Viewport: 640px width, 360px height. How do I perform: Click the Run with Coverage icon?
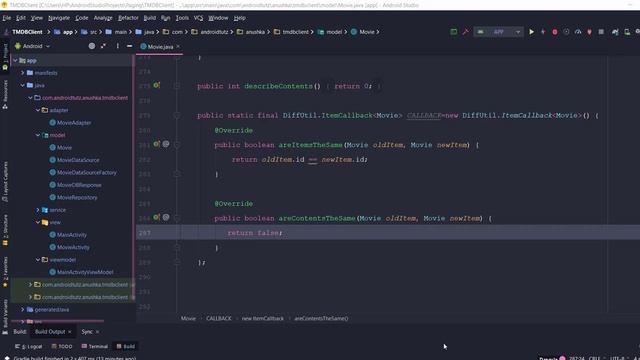point(566,32)
